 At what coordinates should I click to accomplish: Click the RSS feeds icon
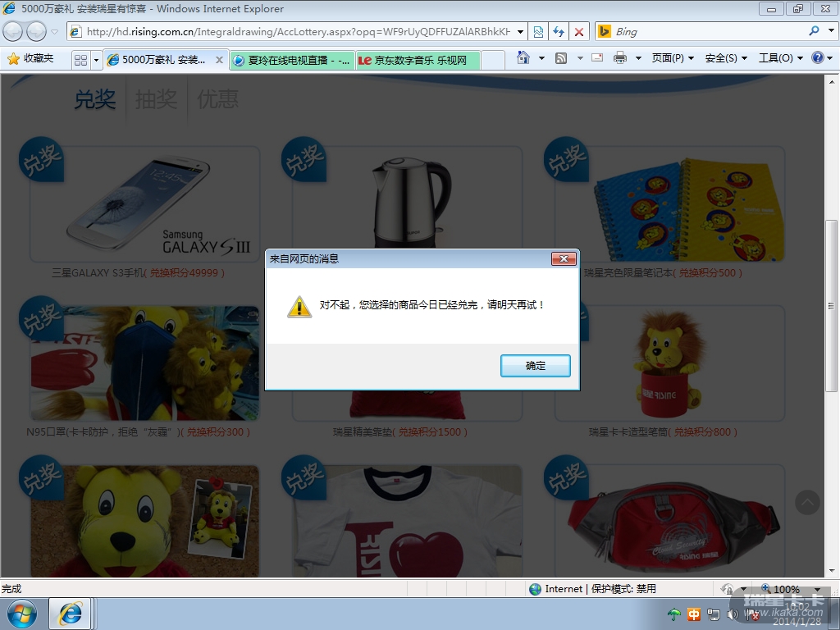click(x=561, y=58)
